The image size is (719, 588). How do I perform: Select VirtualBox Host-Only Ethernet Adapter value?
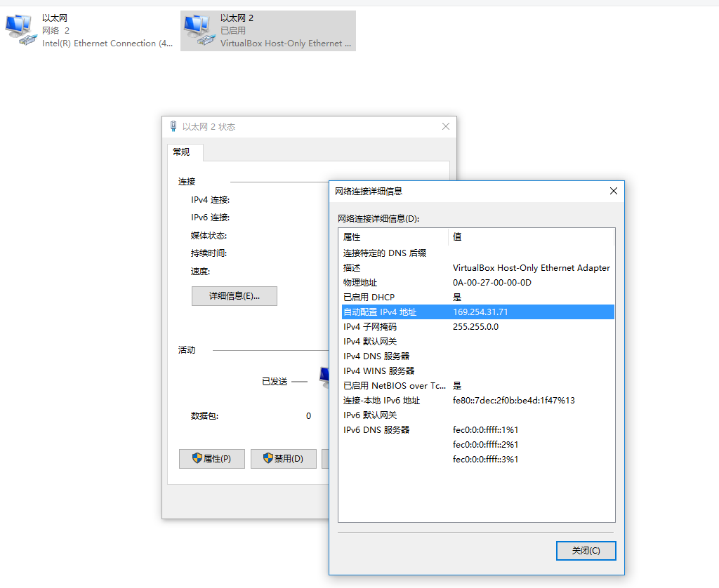[531, 268]
